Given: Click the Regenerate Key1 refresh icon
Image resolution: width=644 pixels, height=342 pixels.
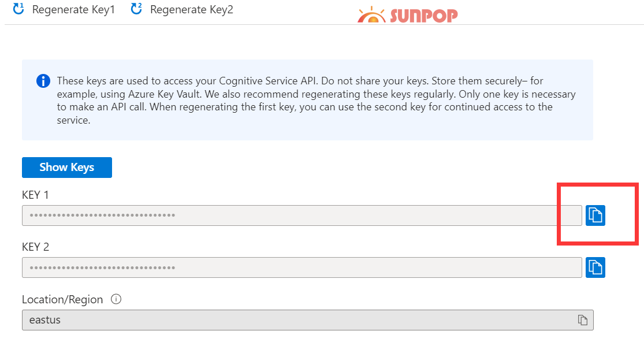Looking at the screenshot, I should point(18,9).
